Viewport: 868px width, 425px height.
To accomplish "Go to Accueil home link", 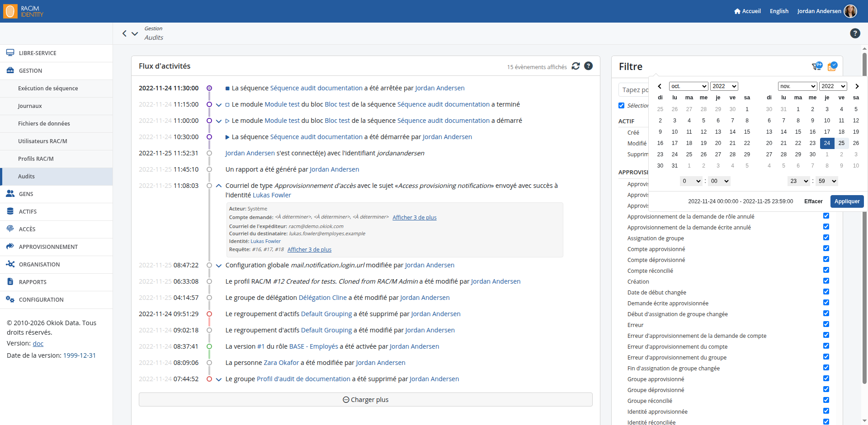I will pyautogui.click(x=747, y=11).
